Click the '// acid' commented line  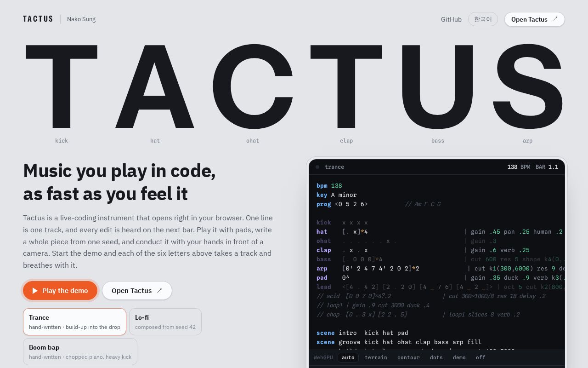pos(431,296)
